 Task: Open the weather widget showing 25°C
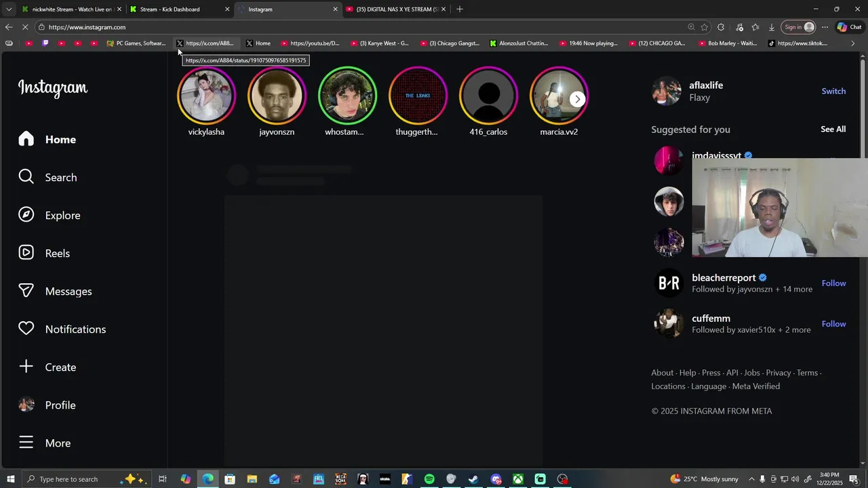pos(705,479)
